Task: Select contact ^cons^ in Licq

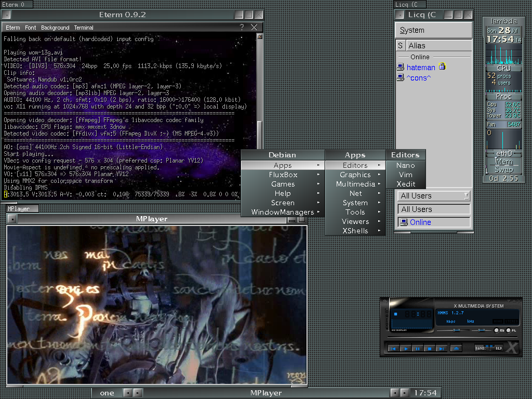Action: 419,78
